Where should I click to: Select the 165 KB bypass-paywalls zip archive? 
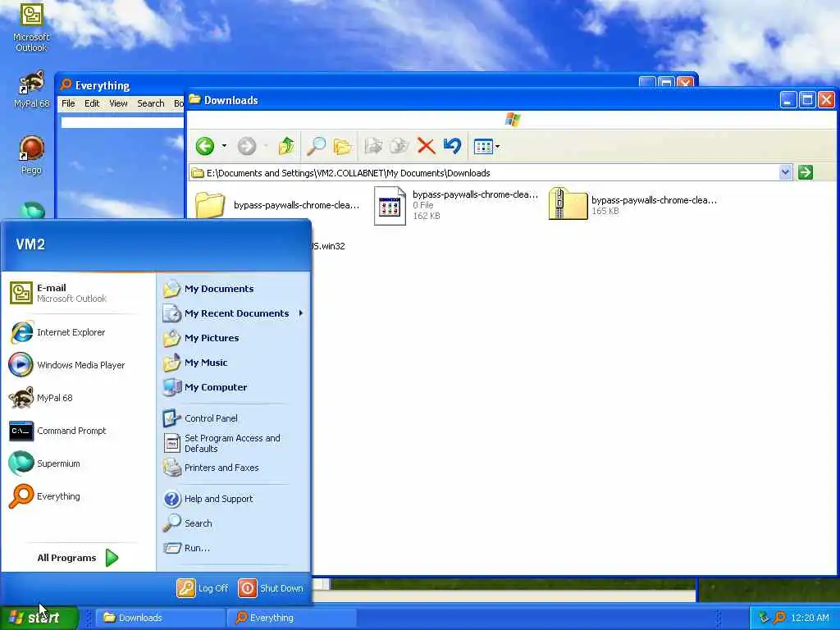point(633,205)
